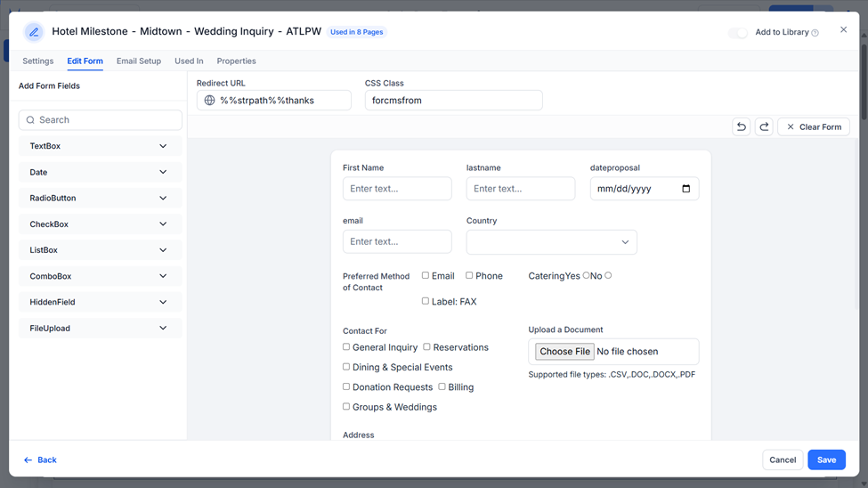
Task: Check Dining & Special Events checkbox
Action: tap(346, 367)
